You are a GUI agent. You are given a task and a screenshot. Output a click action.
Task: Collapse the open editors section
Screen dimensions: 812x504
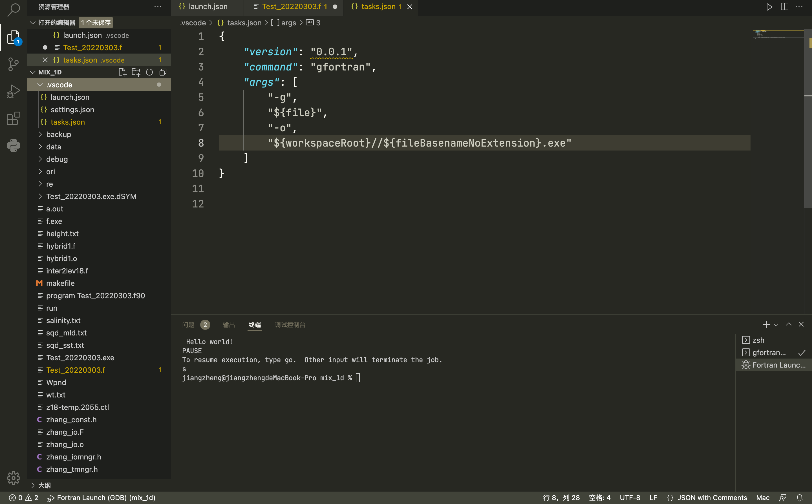tap(32, 23)
